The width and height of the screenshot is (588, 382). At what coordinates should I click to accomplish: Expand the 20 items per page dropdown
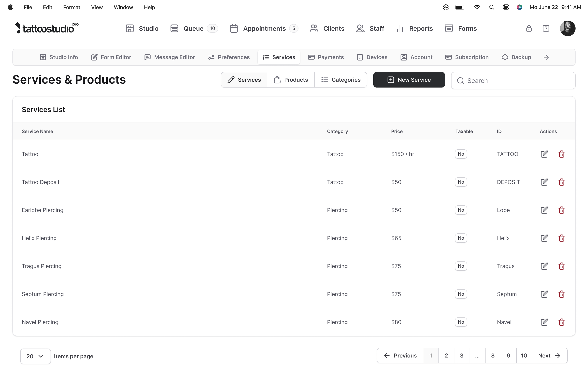point(35,356)
